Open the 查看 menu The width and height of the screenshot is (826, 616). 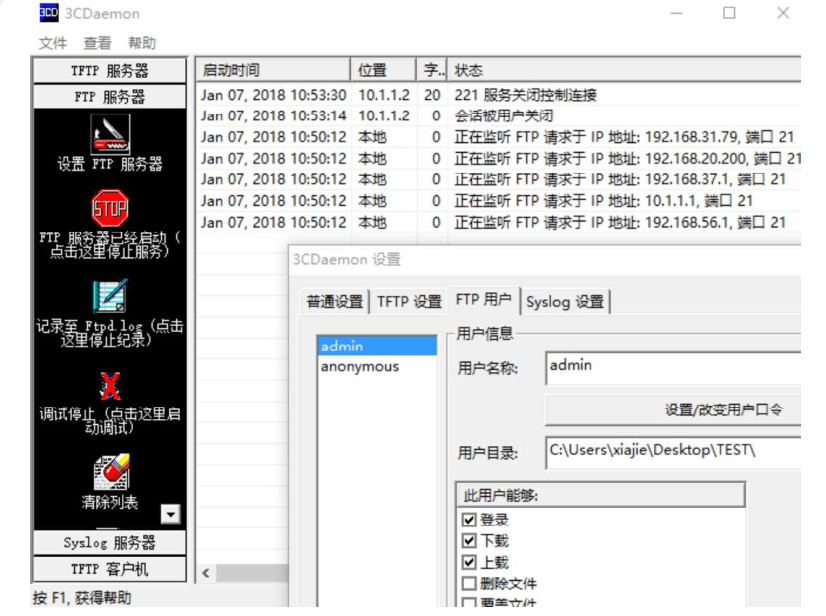coord(97,43)
